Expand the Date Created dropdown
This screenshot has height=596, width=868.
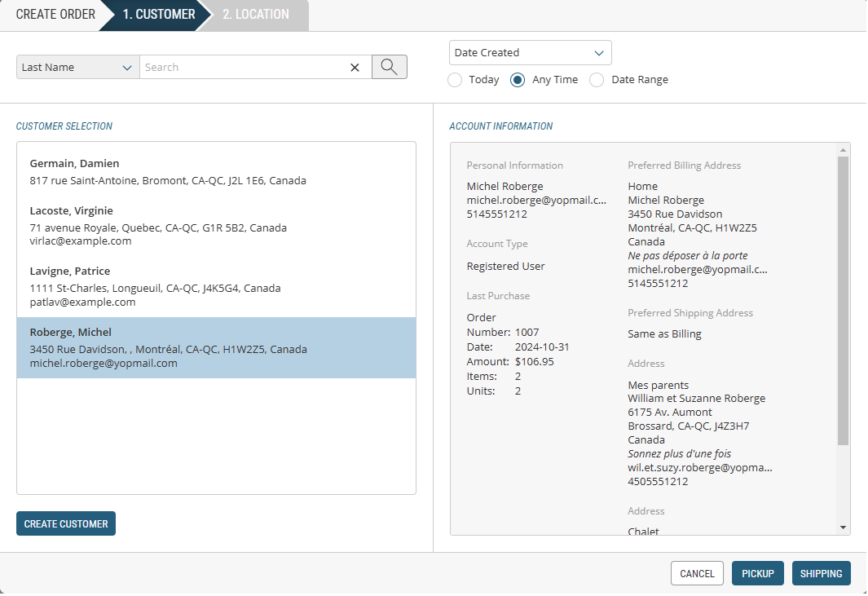[530, 53]
